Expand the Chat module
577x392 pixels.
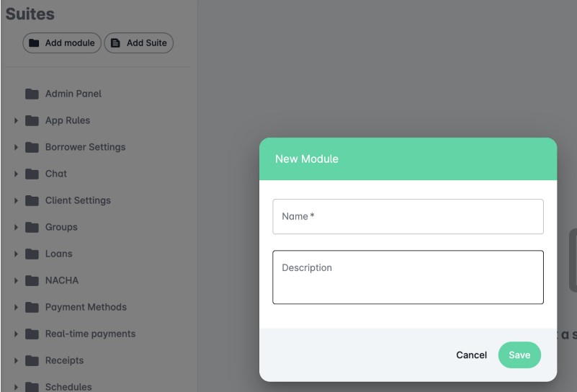16,174
